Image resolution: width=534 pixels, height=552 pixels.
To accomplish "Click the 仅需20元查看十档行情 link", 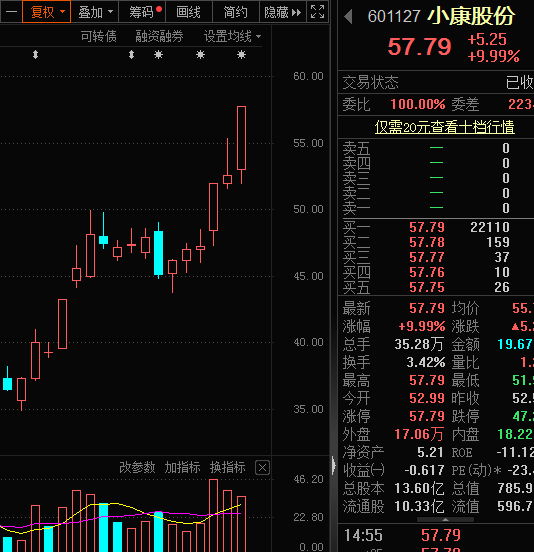I will click(x=445, y=127).
